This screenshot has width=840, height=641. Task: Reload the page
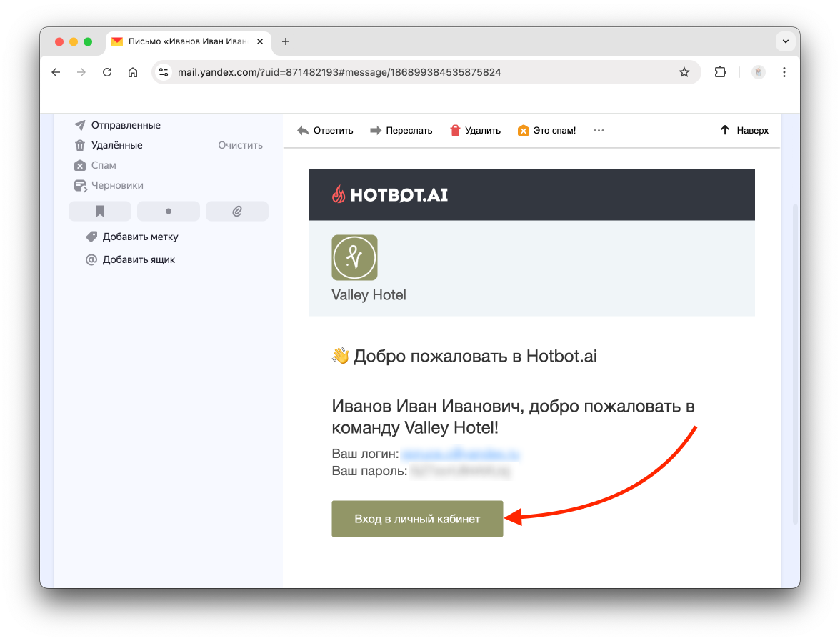tap(107, 72)
